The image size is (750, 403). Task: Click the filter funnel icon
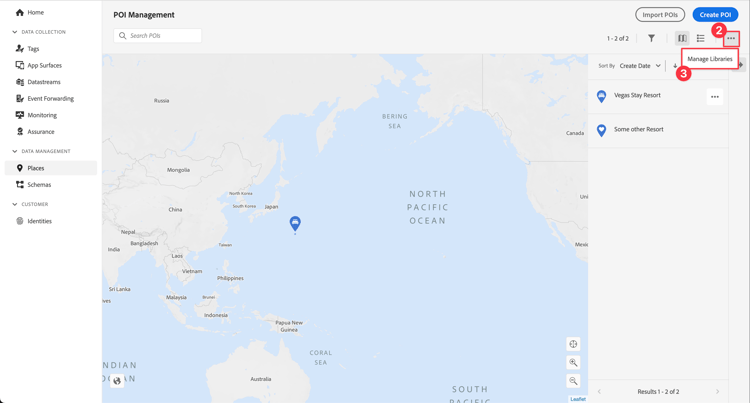651,38
